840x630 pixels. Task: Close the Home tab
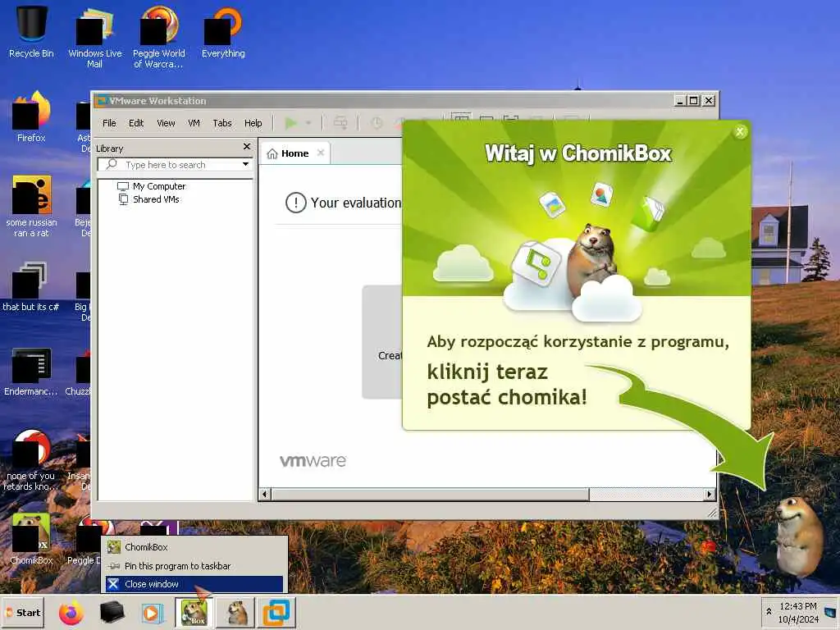[x=321, y=153]
